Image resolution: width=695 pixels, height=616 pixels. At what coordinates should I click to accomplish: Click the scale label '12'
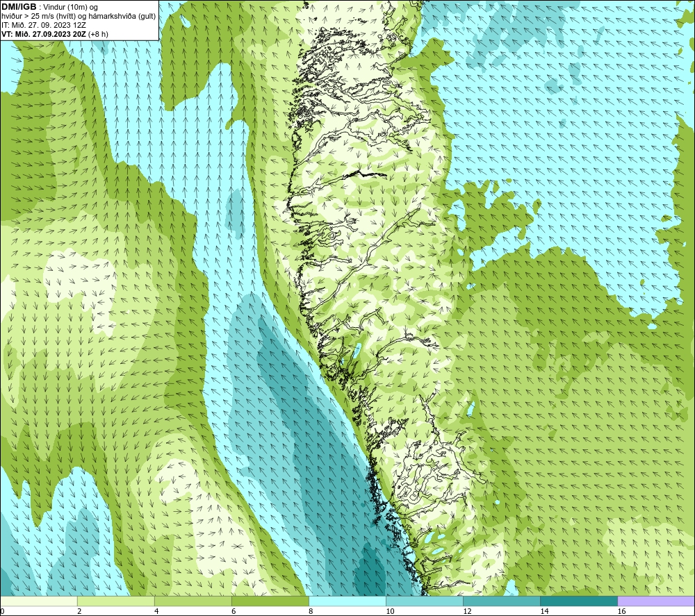click(x=467, y=611)
